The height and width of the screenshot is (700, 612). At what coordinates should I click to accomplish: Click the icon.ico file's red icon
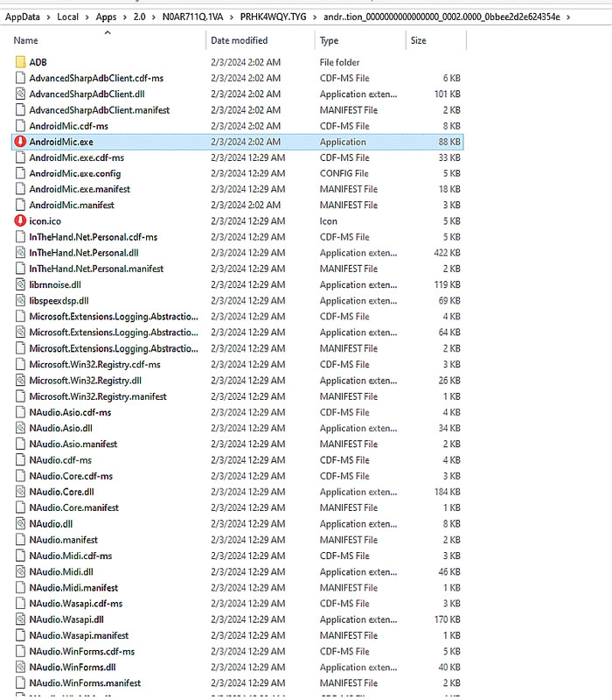pos(20,221)
